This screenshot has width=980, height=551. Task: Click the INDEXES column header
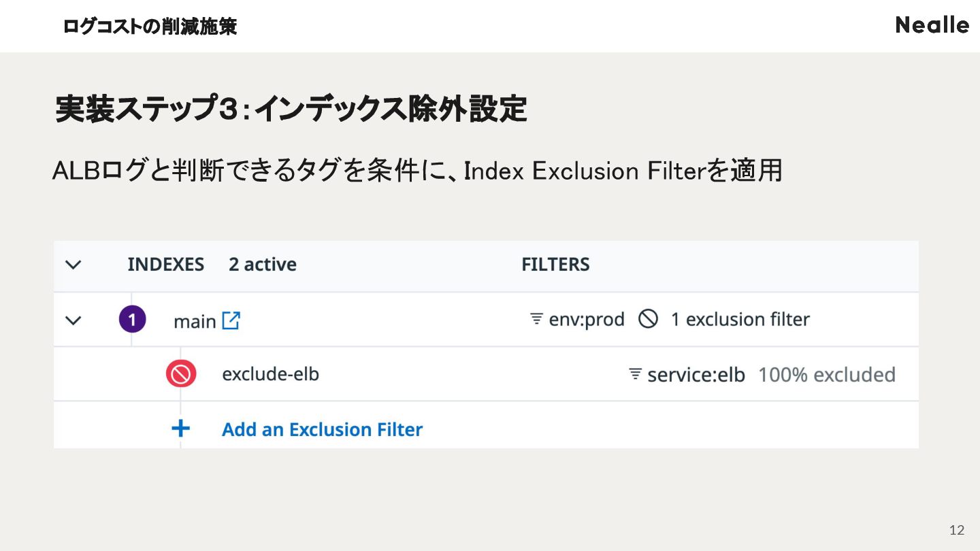(165, 265)
